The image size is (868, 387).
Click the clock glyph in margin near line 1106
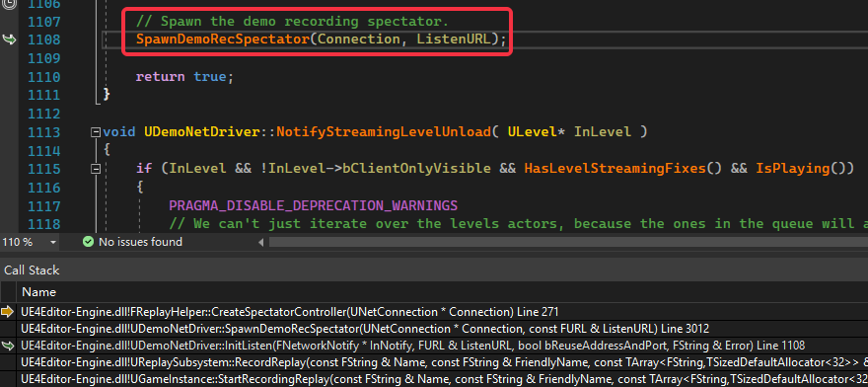click(x=8, y=3)
